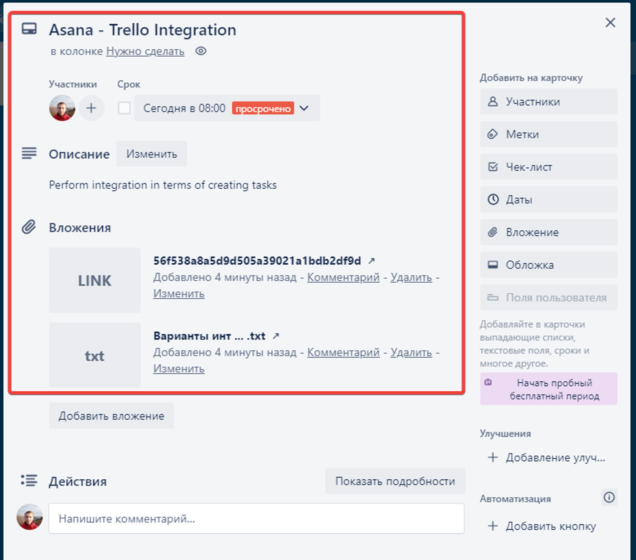636x560 pixels.
Task: Open Участники in the sidebar
Action: pos(547,102)
